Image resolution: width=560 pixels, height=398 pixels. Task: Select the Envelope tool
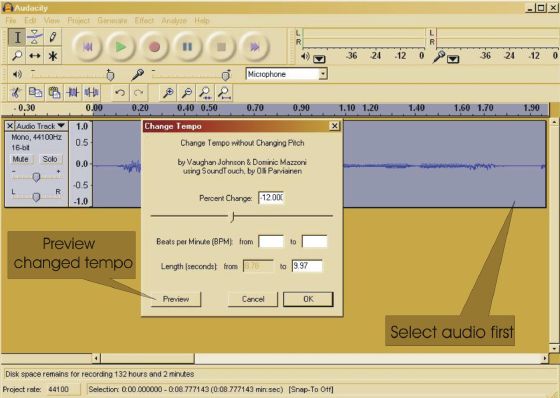click(35, 37)
